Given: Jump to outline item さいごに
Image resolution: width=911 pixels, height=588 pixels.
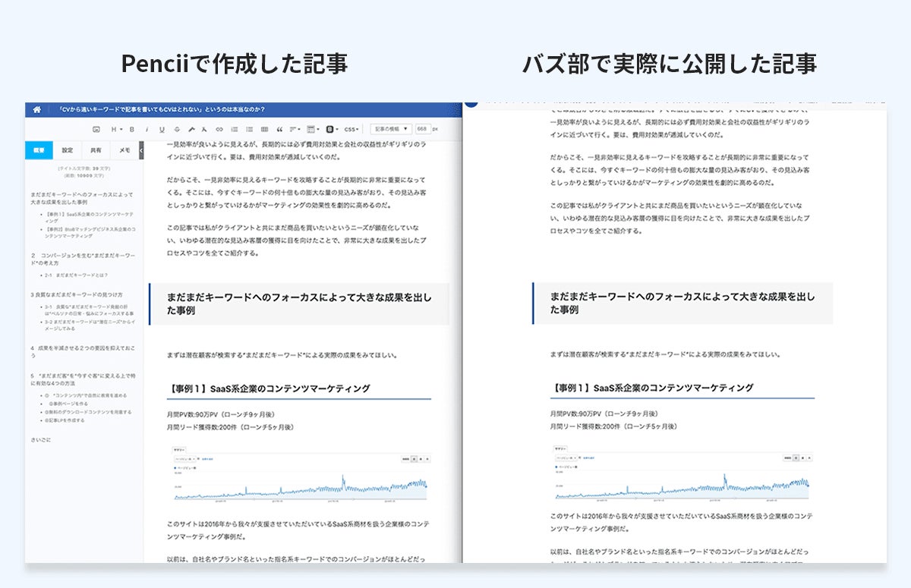Looking at the screenshot, I should click(41, 439).
